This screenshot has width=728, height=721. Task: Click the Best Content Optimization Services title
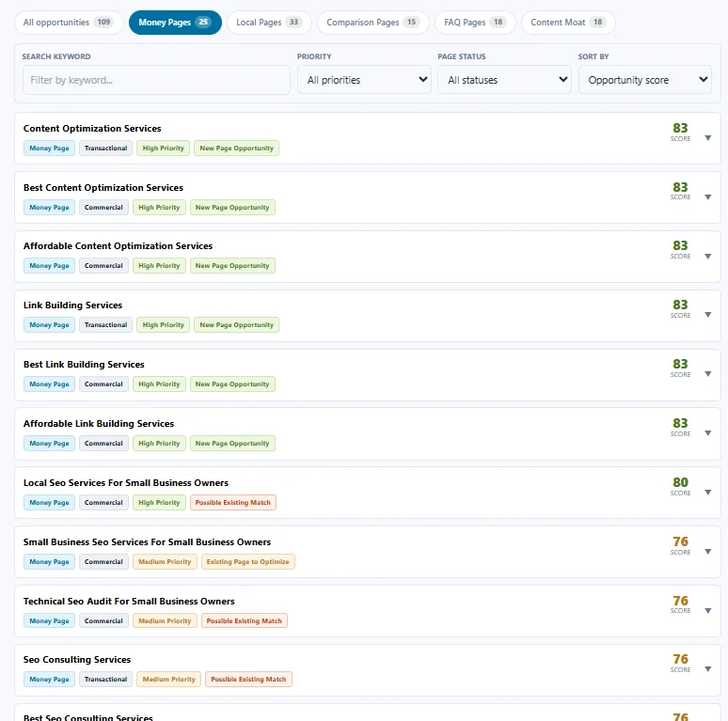pos(103,188)
